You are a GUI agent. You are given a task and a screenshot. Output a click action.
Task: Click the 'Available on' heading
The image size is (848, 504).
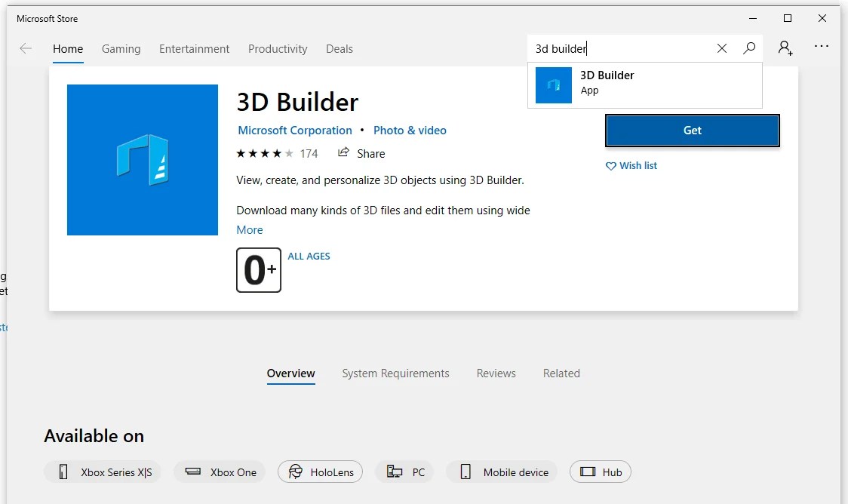94,436
